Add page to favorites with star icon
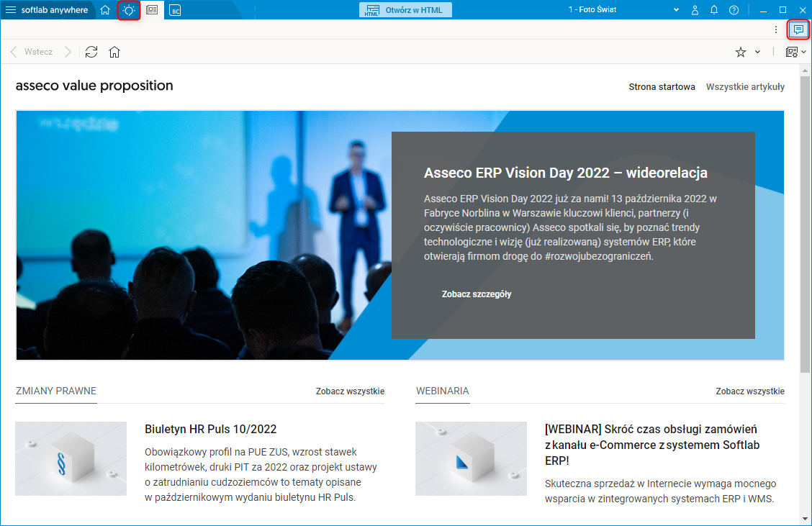This screenshot has width=812, height=526. [741, 52]
